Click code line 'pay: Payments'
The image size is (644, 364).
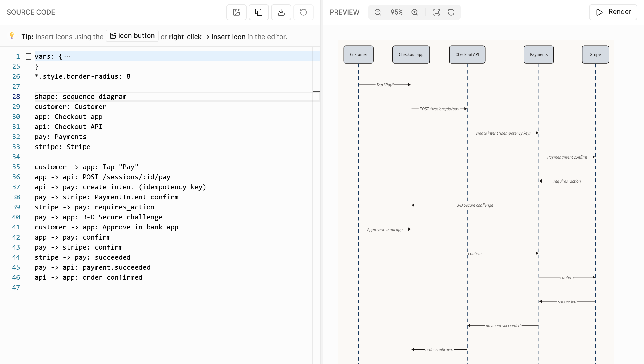[x=61, y=137]
